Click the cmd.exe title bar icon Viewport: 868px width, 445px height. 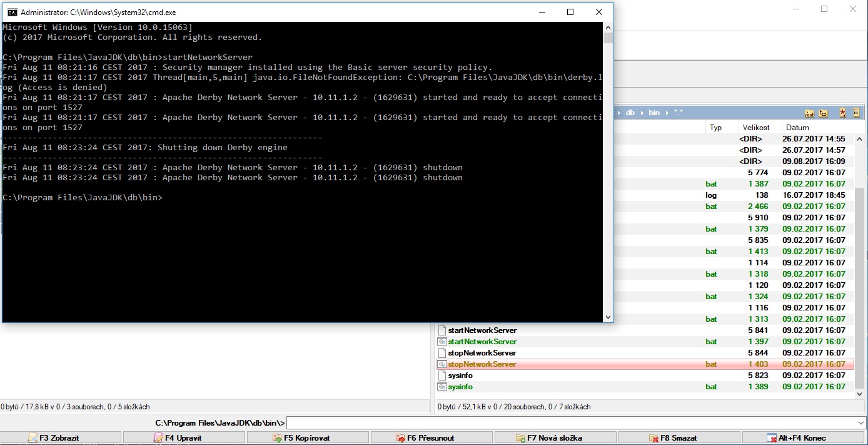pos(11,12)
